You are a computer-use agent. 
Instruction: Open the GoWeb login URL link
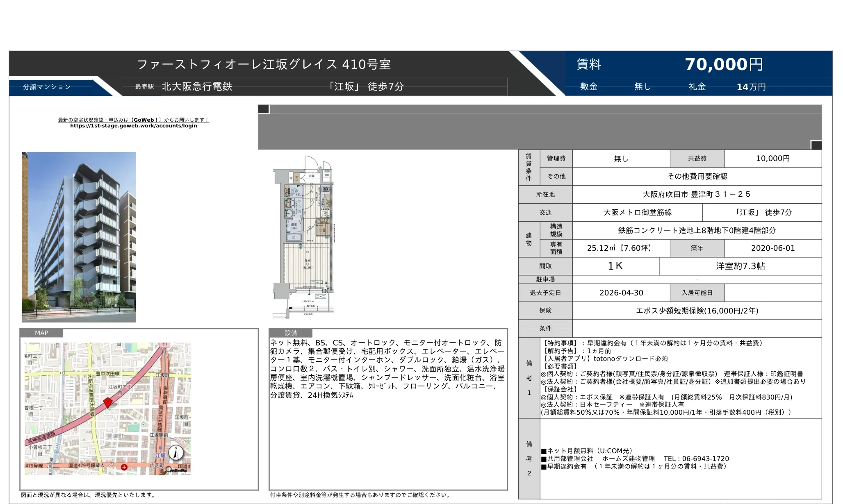tap(134, 126)
